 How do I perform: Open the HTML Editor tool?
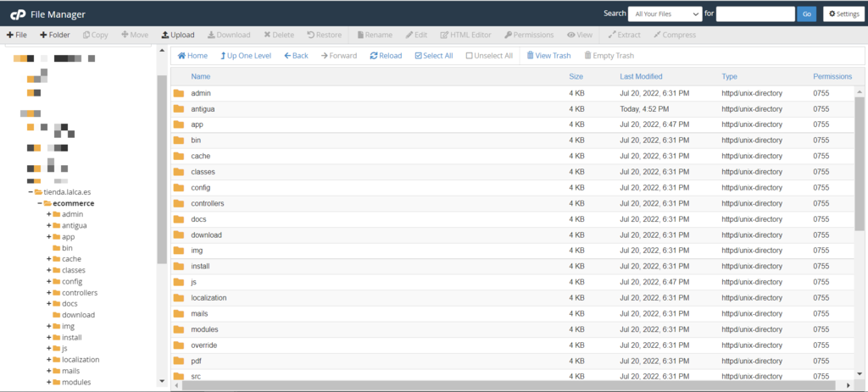coord(465,35)
